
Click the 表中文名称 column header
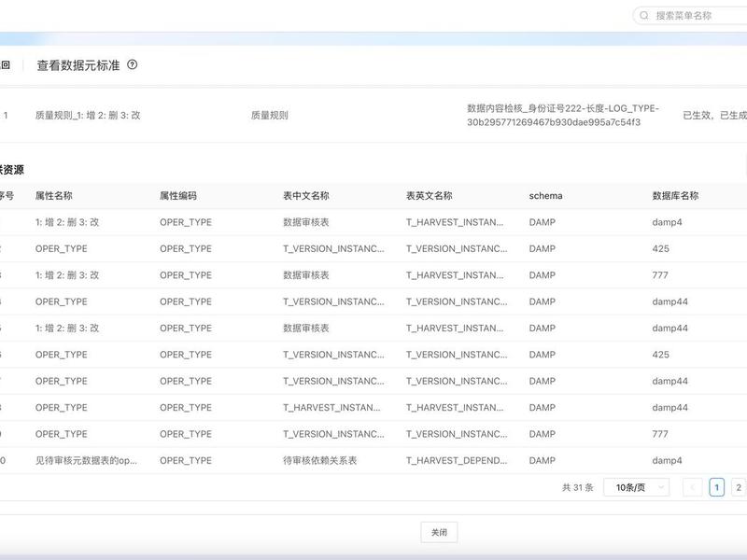(306, 196)
